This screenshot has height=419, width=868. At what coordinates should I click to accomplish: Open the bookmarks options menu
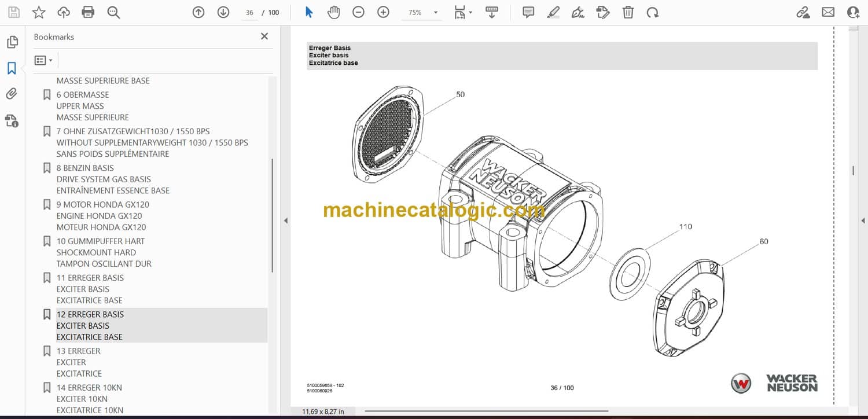tap(43, 60)
